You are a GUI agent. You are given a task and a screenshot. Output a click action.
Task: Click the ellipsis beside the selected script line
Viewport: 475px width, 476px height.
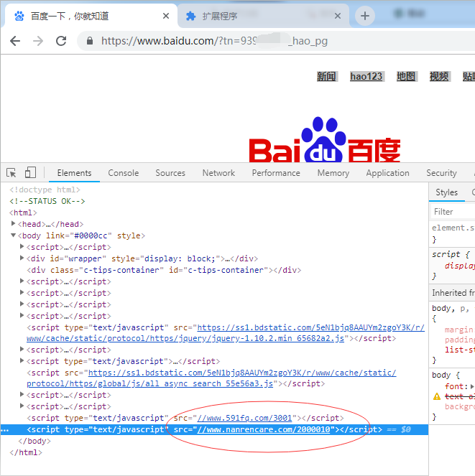(x=6, y=429)
